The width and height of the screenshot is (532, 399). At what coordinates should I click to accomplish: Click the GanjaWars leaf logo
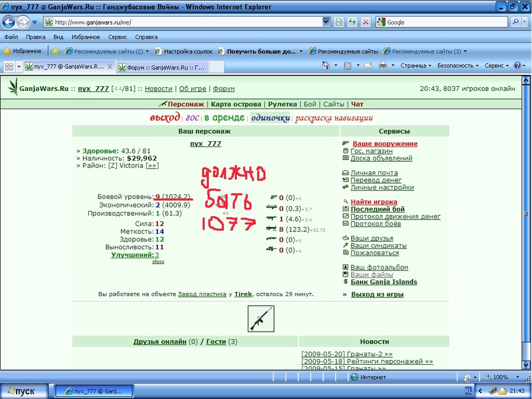[13, 87]
